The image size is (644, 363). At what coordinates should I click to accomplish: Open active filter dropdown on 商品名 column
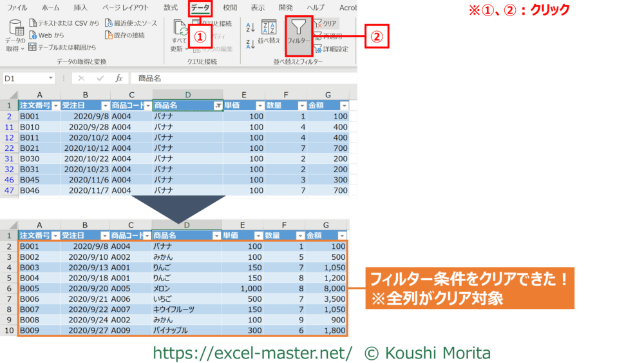(x=218, y=106)
